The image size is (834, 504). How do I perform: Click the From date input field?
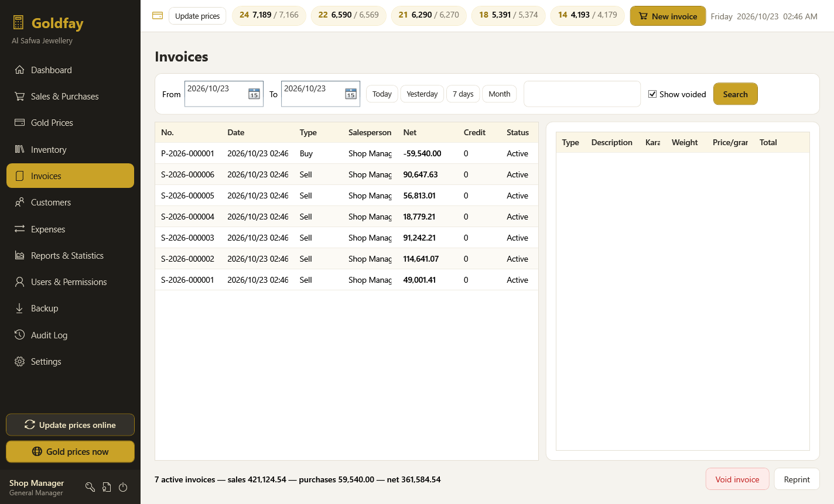point(224,94)
